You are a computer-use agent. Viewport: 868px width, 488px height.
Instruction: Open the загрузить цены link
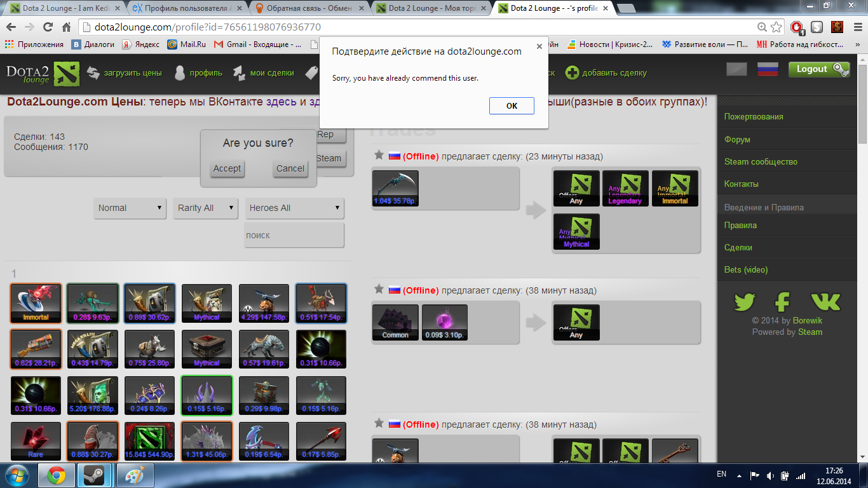click(x=133, y=73)
